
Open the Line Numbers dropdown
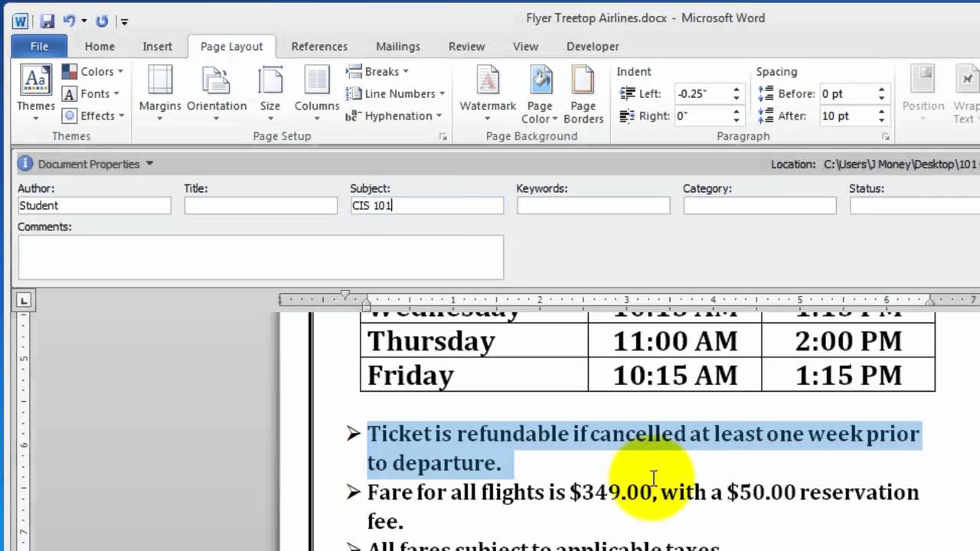pos(395,93)
